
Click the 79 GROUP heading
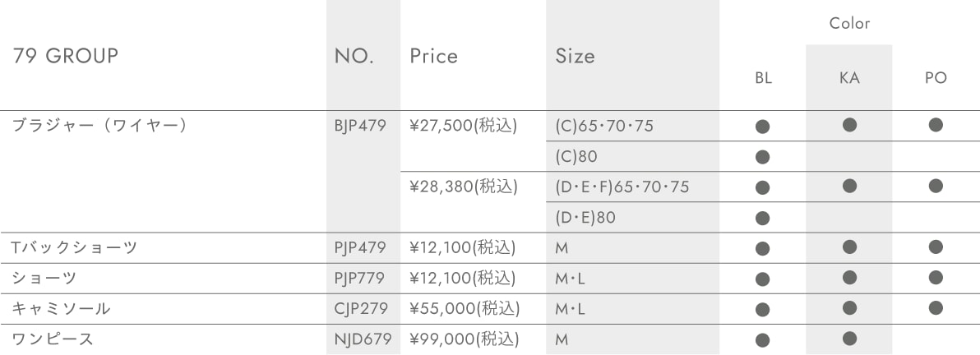66,56
